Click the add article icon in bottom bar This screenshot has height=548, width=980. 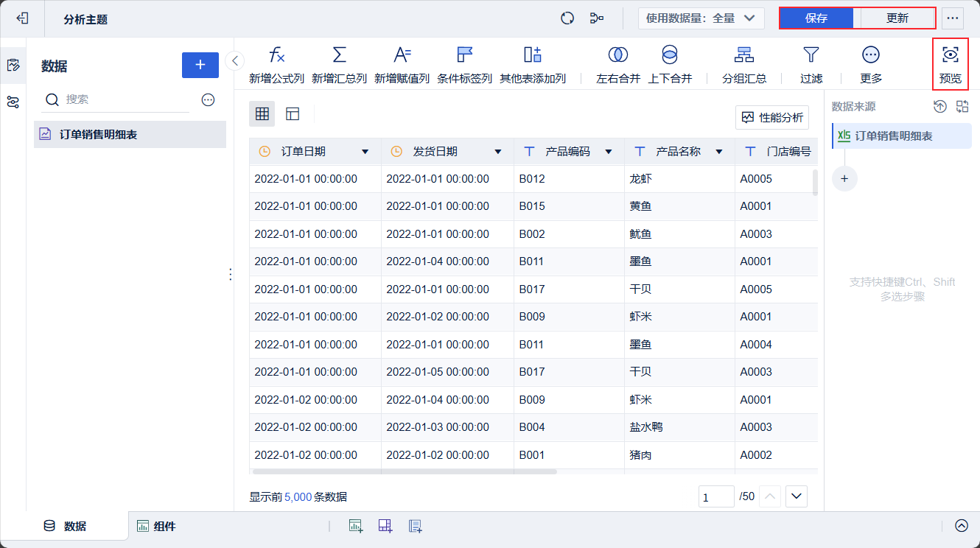tap(416, 526)
